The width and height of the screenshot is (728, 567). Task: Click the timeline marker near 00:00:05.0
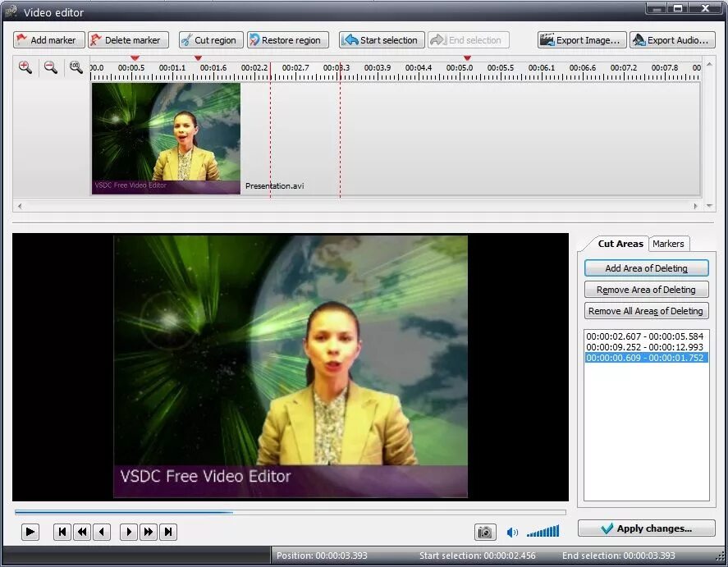point(468,58)
